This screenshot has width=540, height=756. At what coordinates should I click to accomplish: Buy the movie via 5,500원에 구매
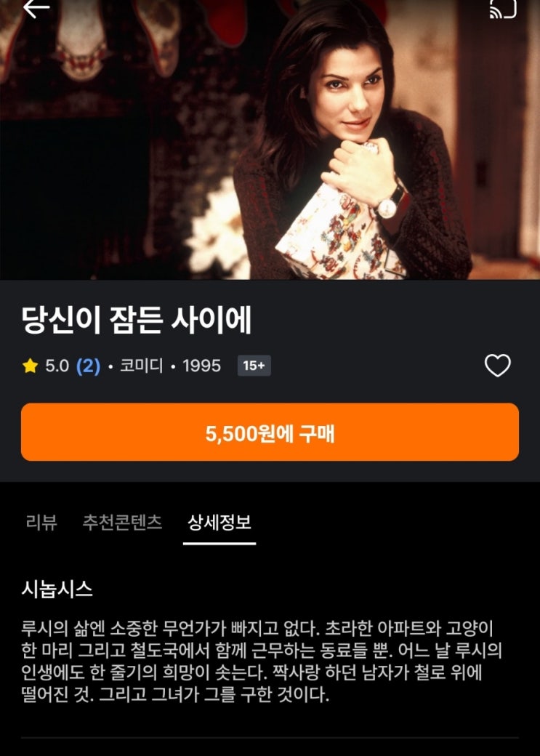[270, 432]
